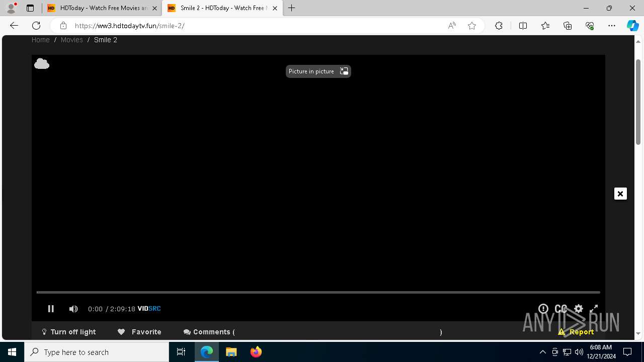Enter fullscreen video mode
The width and height of the screenshot is (644, 362).
594,309
